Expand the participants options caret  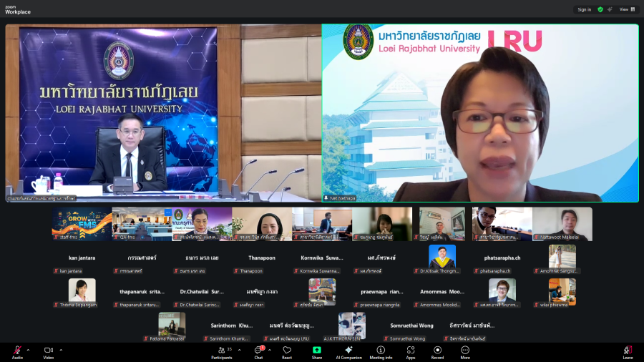coord(237,350)
